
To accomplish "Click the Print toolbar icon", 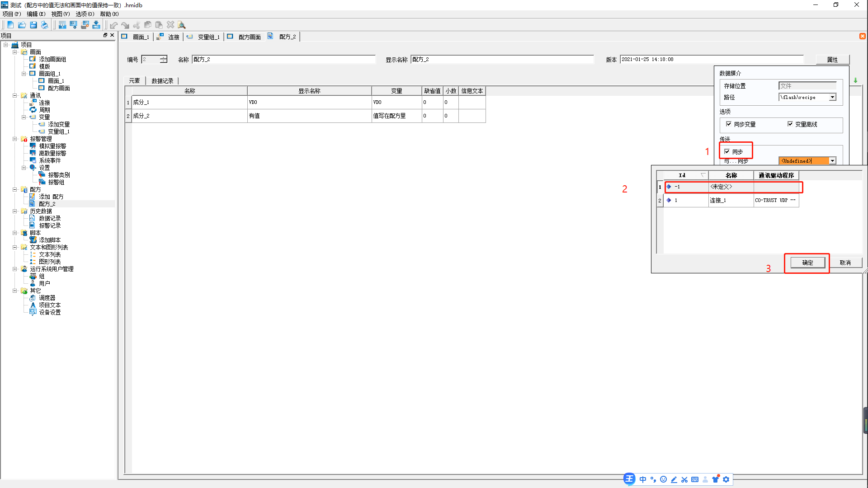I will [x=44, y=25].
